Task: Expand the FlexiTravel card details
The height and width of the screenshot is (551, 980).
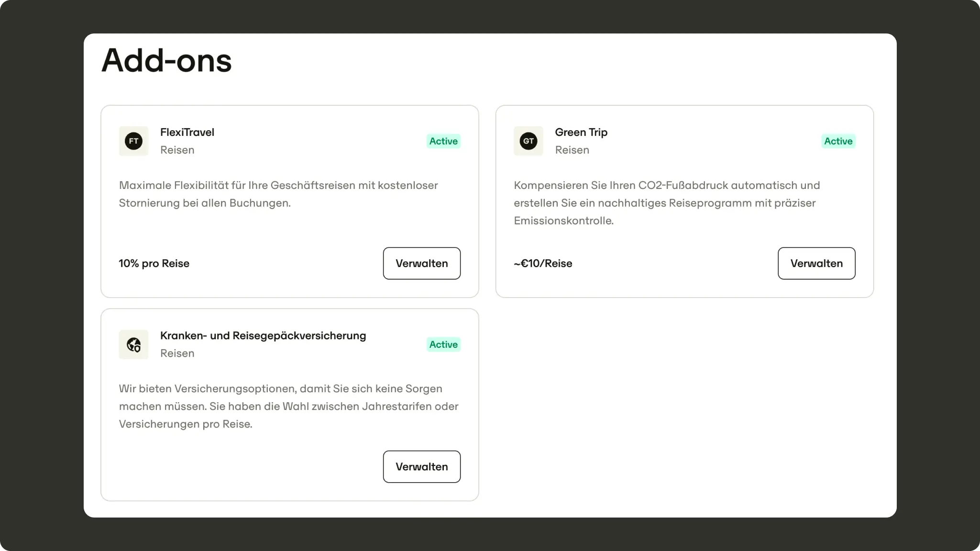Action: tap(290, 201)
